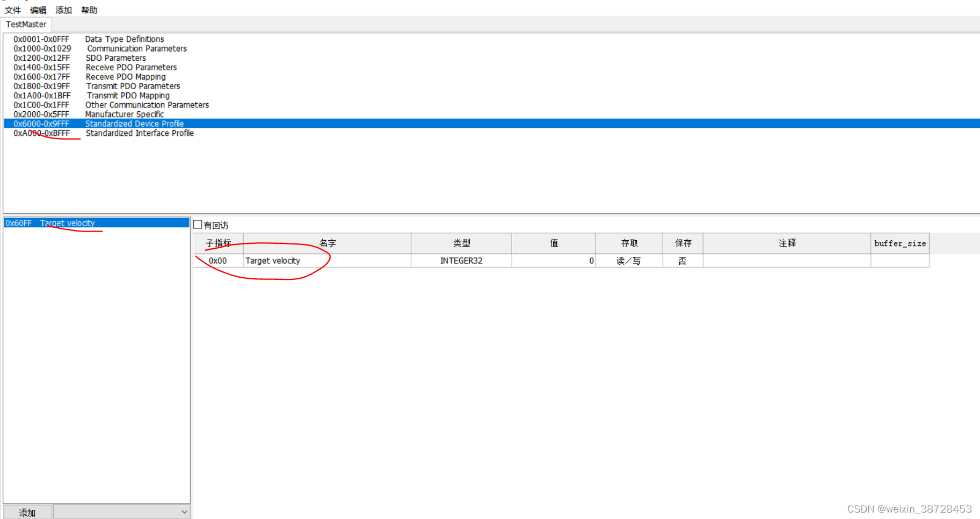Toggle the 有回访 checkbox
Image resolution: width=980 pixels, height=519 pixels.
click(x=198, y=225)
